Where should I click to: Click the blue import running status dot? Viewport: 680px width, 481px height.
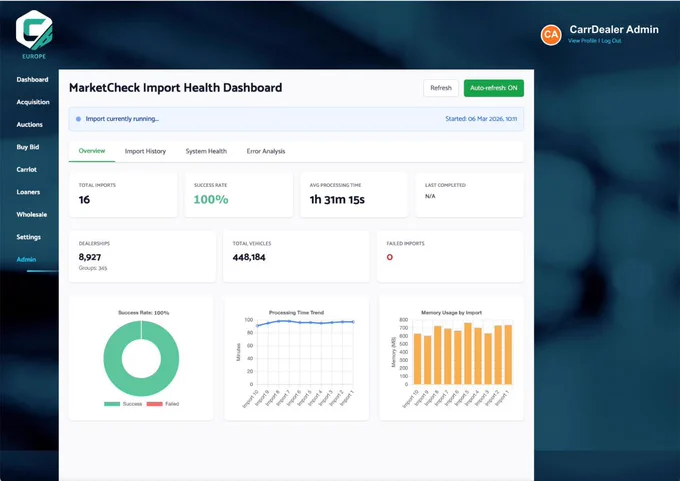(x=78, y=119)
